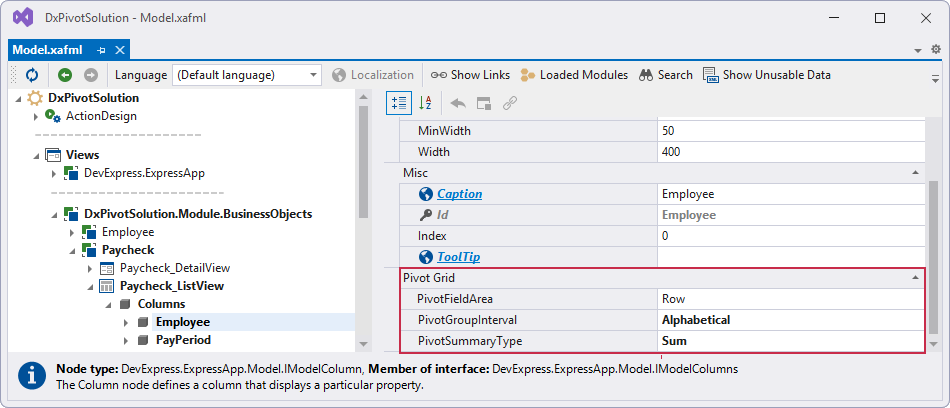Go back with the green arrow icon
Screen dimensions: 950x408
pyautogui.click(x=65, y=75)
